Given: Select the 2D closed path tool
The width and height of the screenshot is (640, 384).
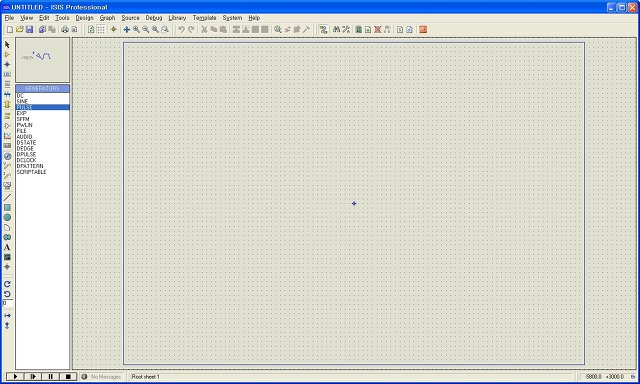Looking at the screenshot, I should coord(7,237).
